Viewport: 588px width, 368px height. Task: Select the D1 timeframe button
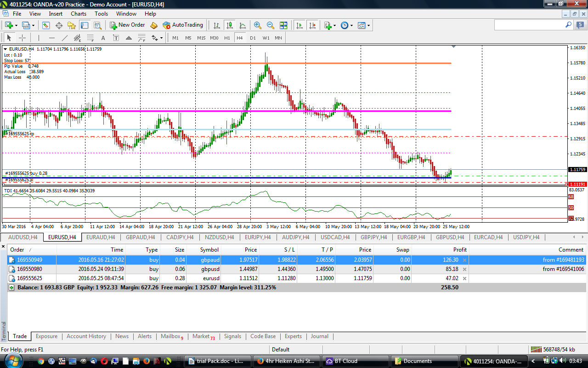253,38
